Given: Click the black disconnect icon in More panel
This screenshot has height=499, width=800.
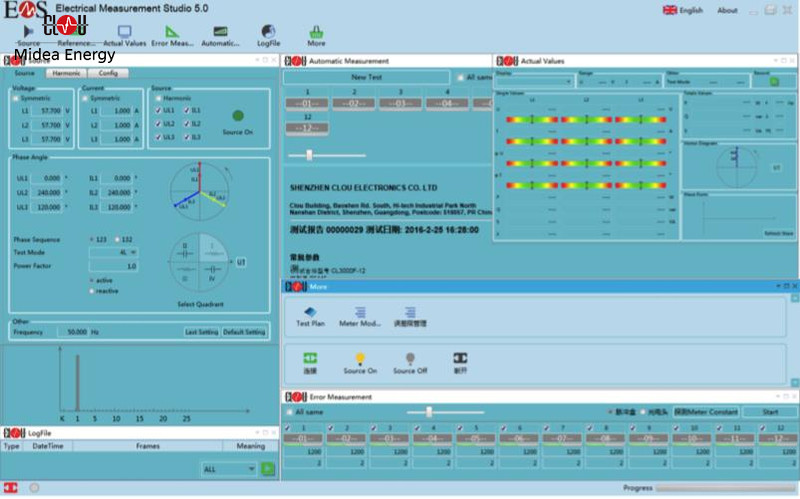Looking at the screenshot, I should [460, 358].
